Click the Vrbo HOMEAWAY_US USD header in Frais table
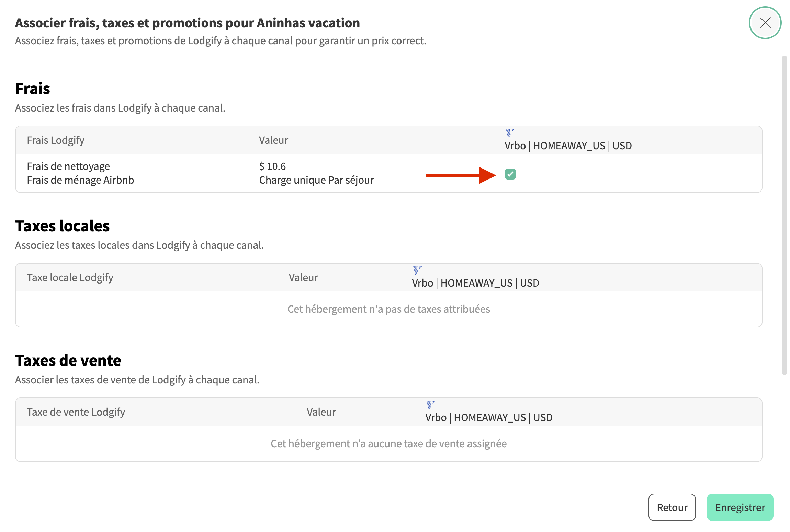 coord(568,146)
